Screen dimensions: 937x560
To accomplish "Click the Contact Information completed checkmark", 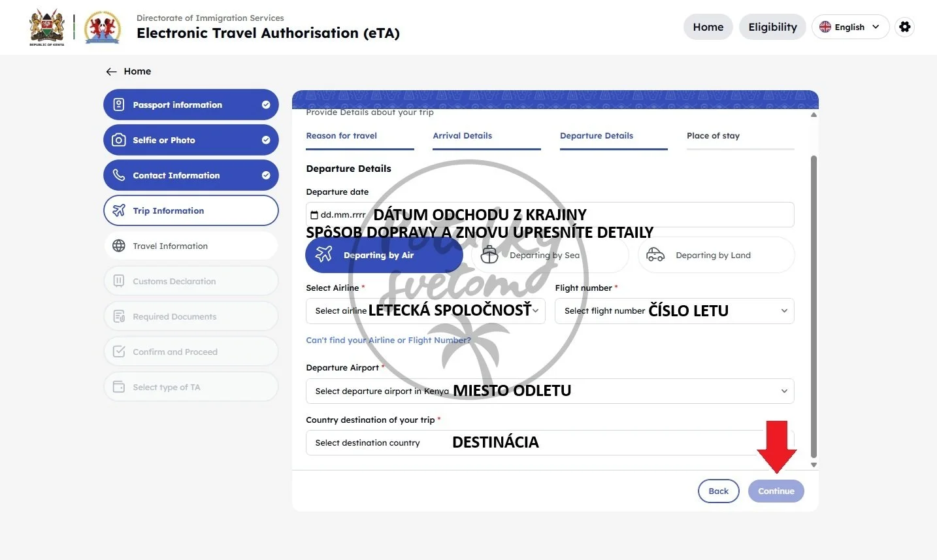I will [266, 175].
